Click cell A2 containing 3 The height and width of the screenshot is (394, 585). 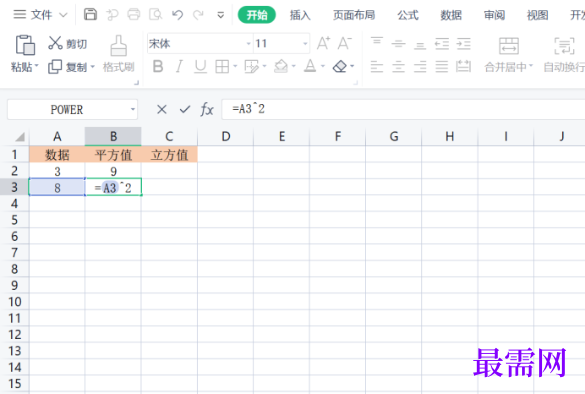pyautogui.click(x=57, y=171)
